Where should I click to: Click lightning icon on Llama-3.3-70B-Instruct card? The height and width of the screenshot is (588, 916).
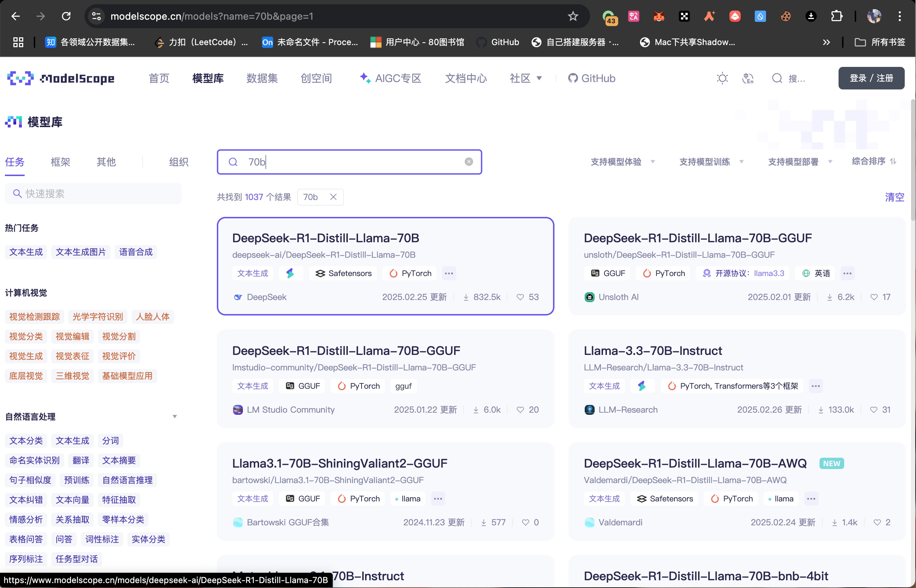(x=642, y=386)
